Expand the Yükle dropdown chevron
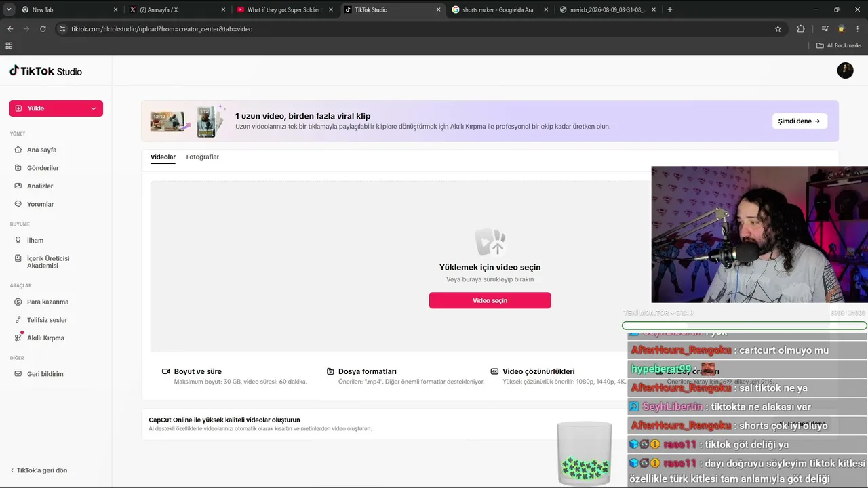The width and height of the screenshot is (868, 488). coord(94,108)
